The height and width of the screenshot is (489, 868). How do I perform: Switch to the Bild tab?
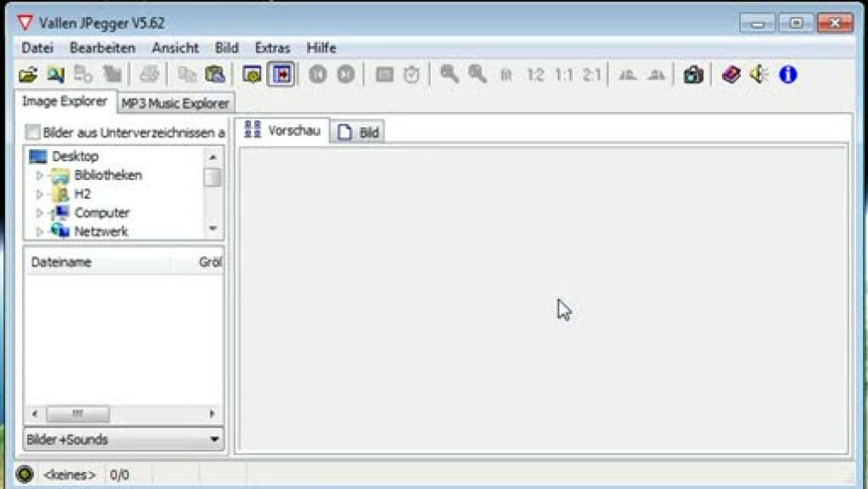pos(359,132)
